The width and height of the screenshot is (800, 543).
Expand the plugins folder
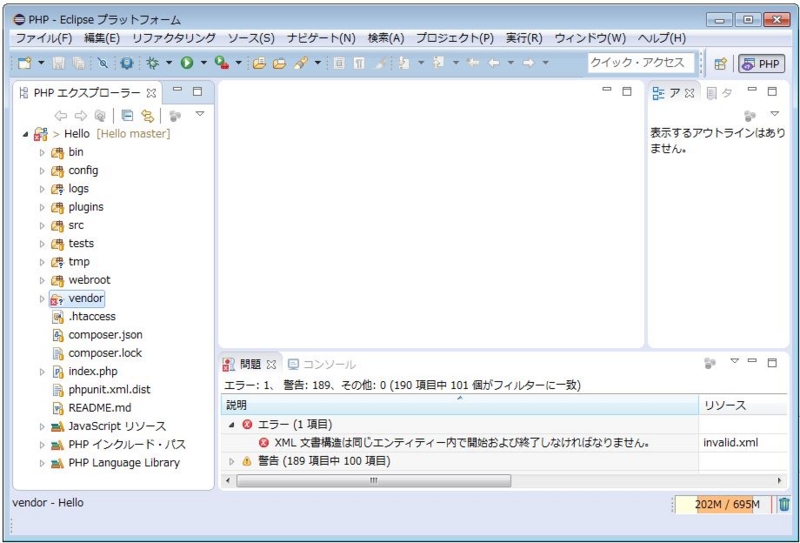coord(42,207)
